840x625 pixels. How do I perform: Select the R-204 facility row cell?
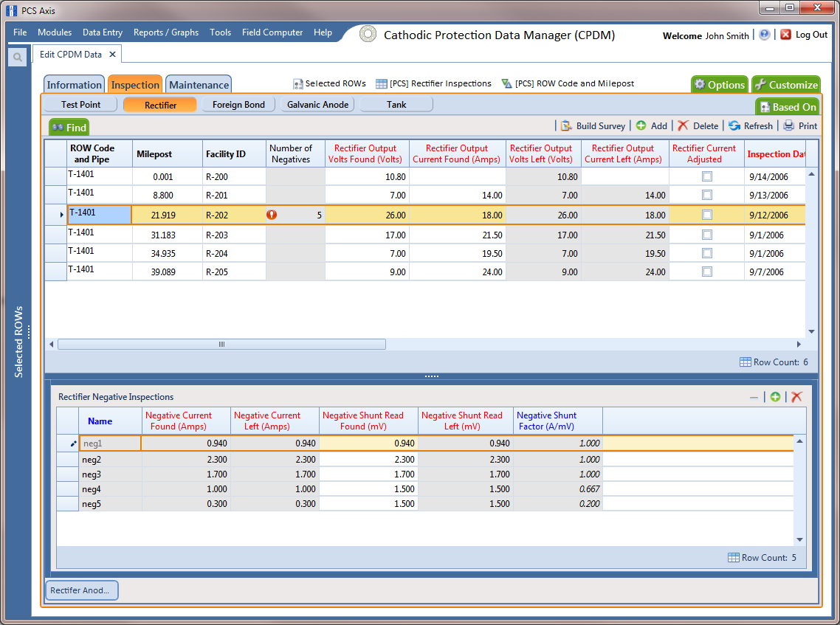234,253
